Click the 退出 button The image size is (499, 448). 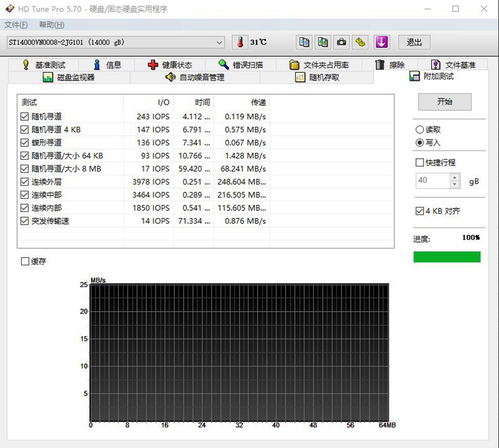pos(414,42)
